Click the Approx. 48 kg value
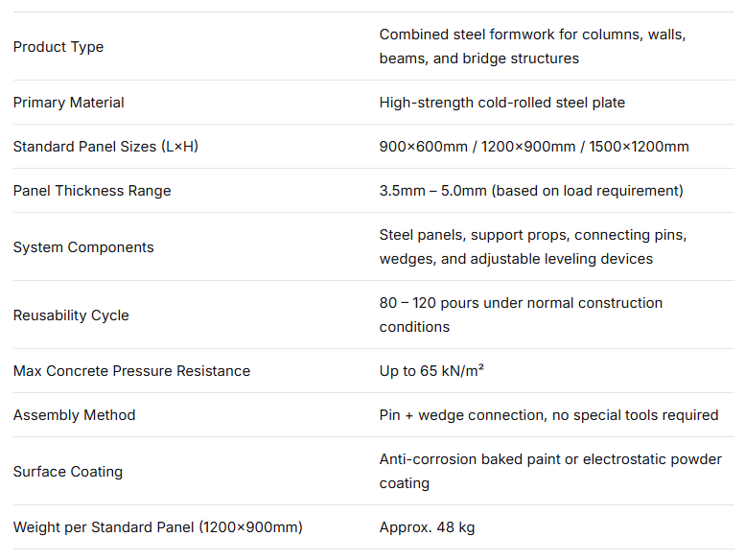This screenshot has width=745, height=560. pyautogui.click(x=427, y=527)
